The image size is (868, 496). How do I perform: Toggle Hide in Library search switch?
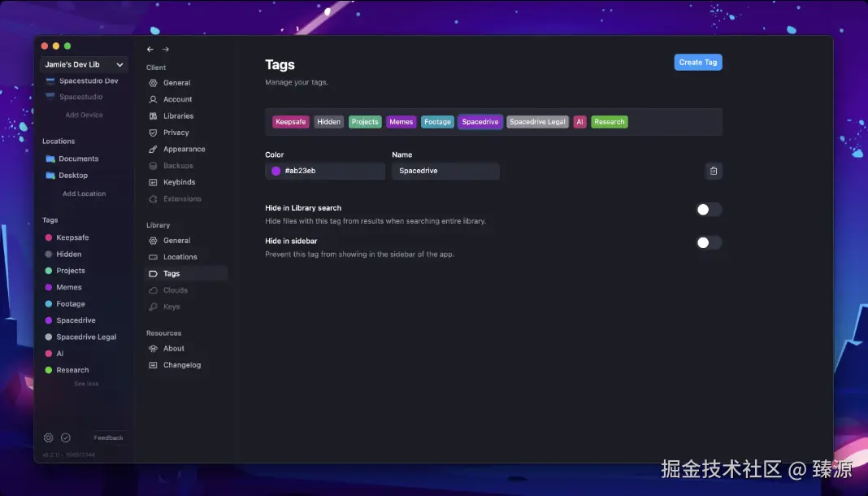(709, 210)
